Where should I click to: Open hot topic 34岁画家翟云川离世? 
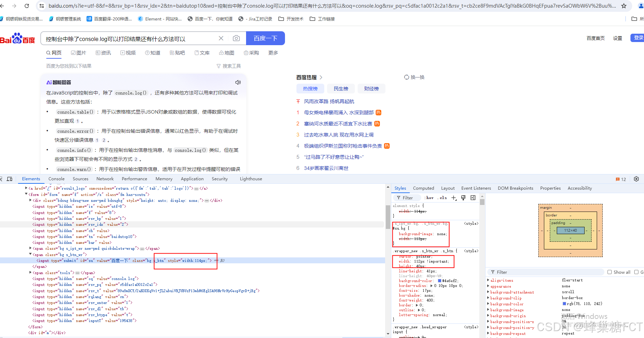coord(326,168)
